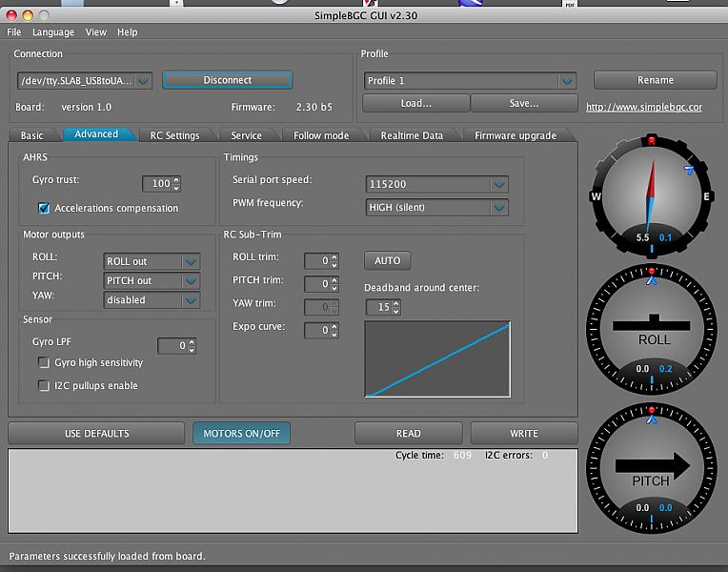
Task: Click Board version 1.0 text
Action: 87,107
